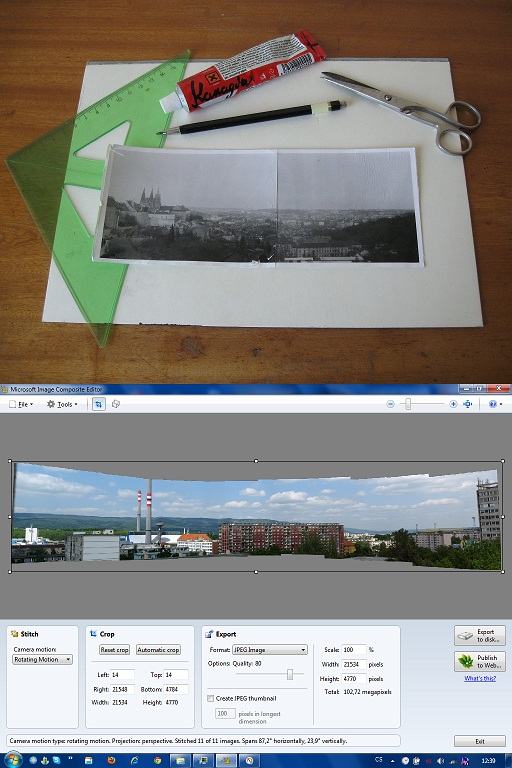Open the What's this? link

tap(480, 678)
